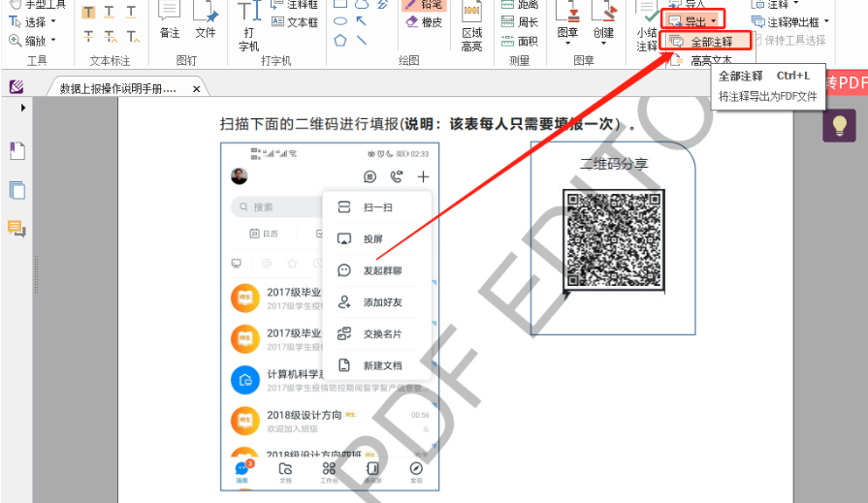The width and height of the screenshot is (868, 503).
Task: Open the comments panel in left sidebar
Action: [16, 229]
